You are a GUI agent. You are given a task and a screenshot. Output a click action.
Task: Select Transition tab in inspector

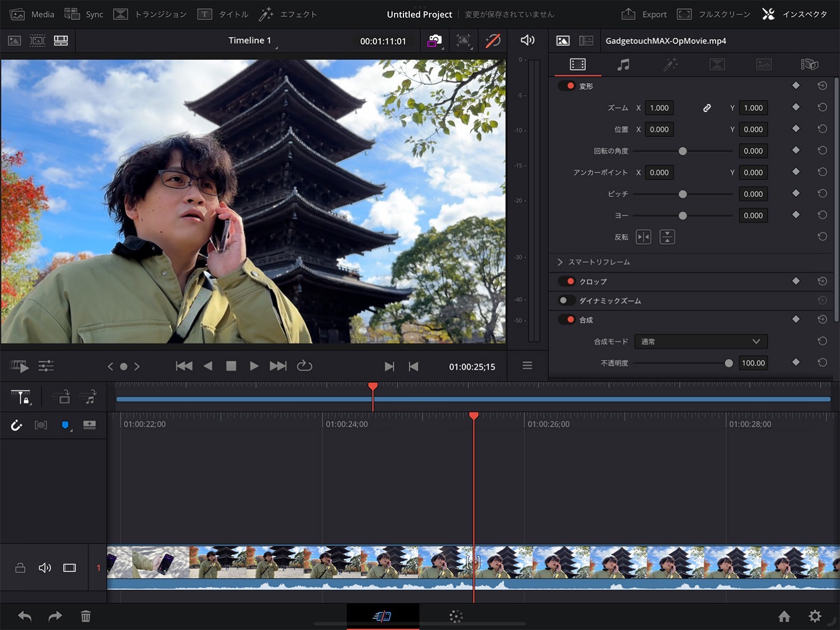pyautogui.click(x=717, y=64)
